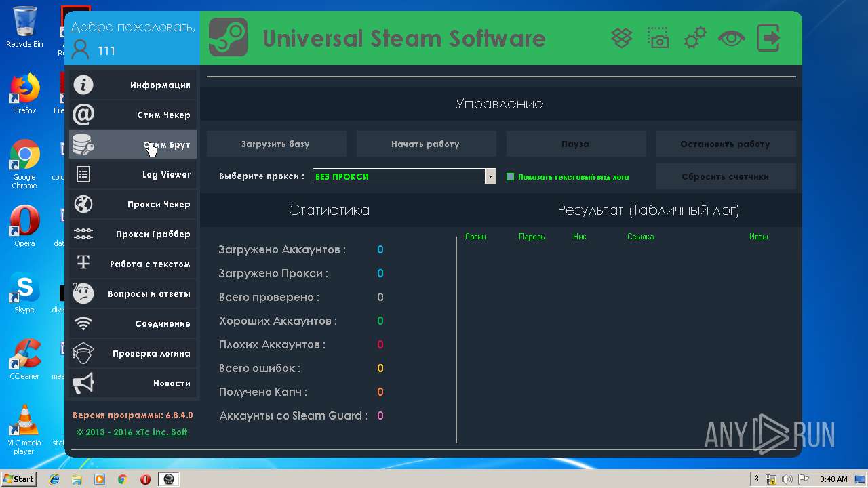Select the Стим Брут menu item
Image resolution: width=868 pixels, height=488 pixels.
pos(133,144)
